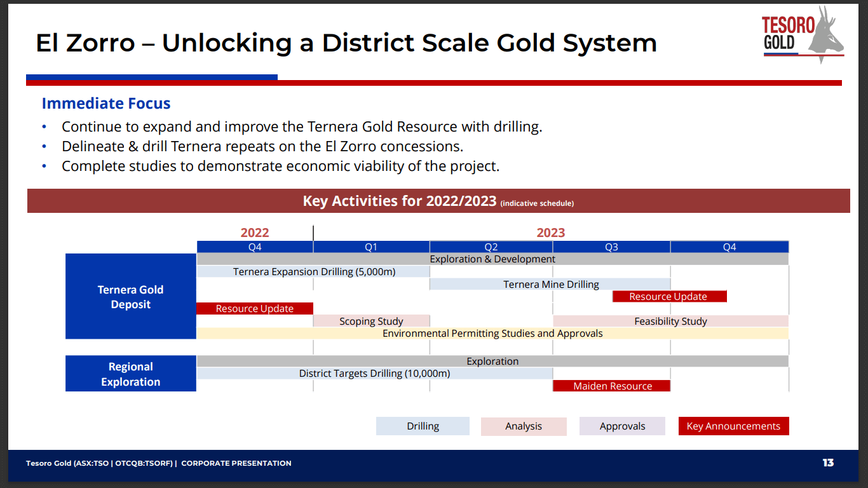Click the Ternera Gold Deposit row label
This screenshot has height=488, width=868.
[x=131, y=297]
